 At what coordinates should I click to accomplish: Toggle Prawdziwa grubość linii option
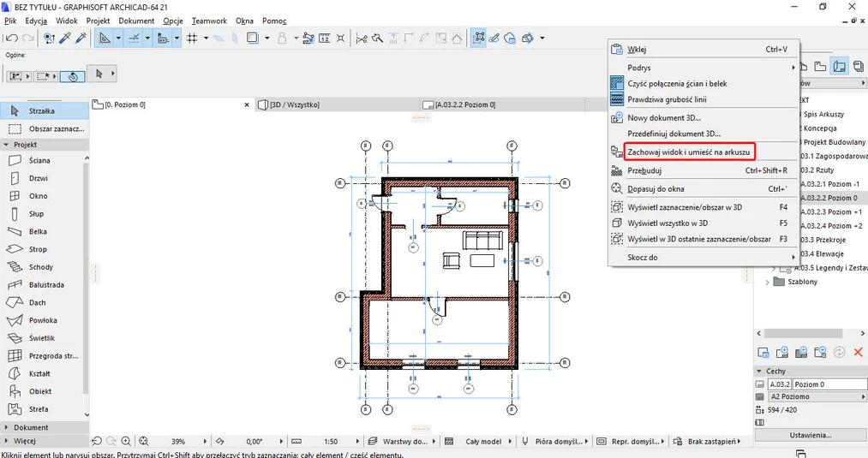(703, 99)
